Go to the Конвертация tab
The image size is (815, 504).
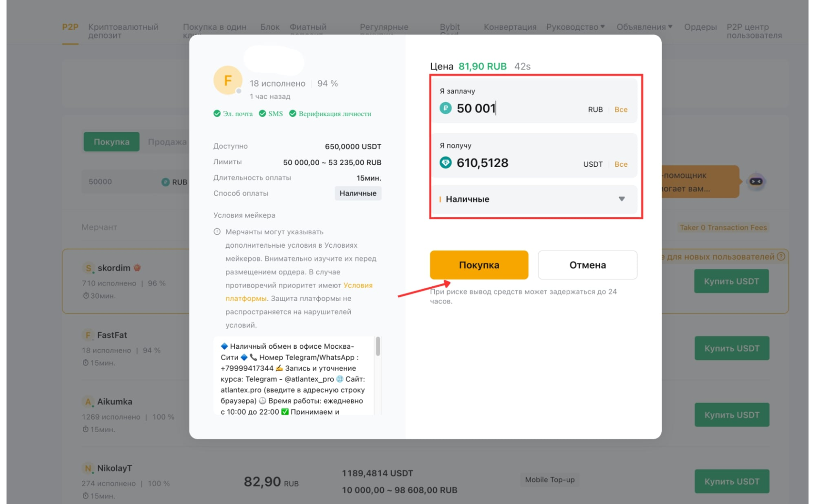point(510,27)
